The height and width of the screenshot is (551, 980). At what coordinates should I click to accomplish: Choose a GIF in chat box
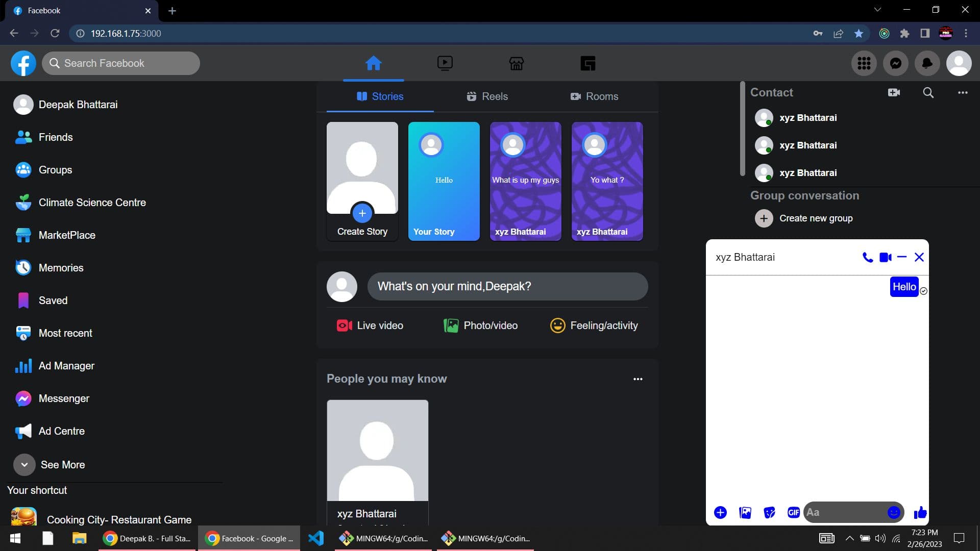click(793, 513)
